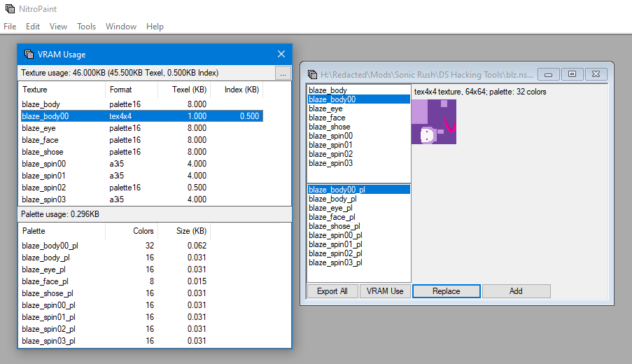Click the blaze_body00 texture preview thumbnail
Viewport: 632px width, 364px height.
pos(434,122)
